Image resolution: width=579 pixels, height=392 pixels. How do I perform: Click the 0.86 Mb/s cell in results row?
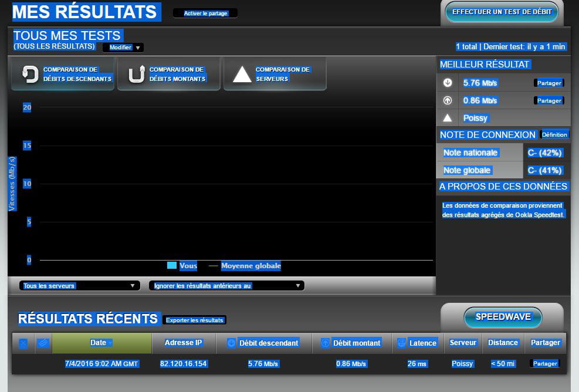(351, 364)
